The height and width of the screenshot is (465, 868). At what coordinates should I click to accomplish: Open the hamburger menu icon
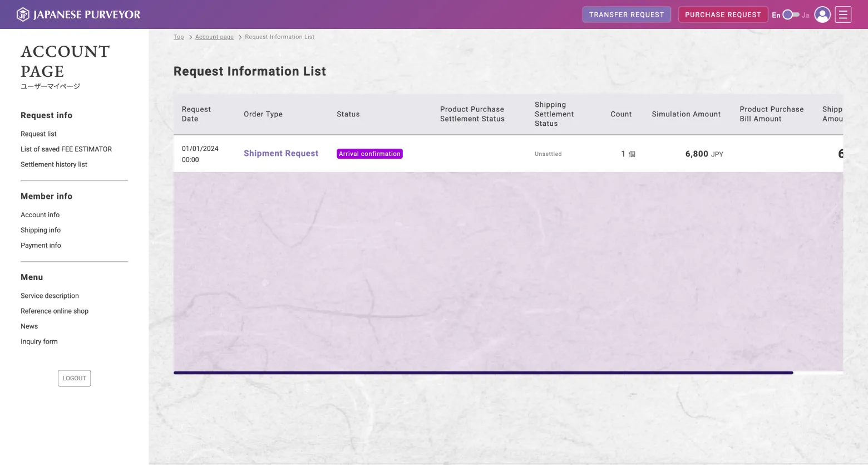coord(843,14)
